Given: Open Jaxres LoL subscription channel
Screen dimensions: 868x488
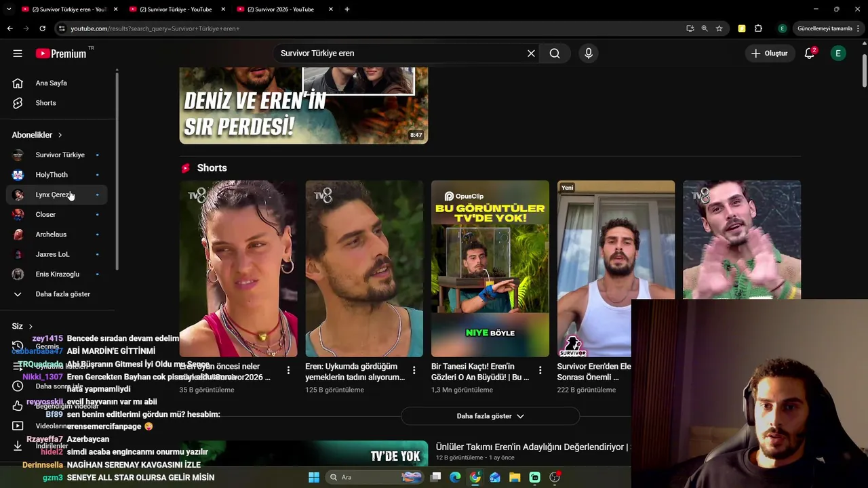Looking at the screenshot, I should click(x=57, y=254).
